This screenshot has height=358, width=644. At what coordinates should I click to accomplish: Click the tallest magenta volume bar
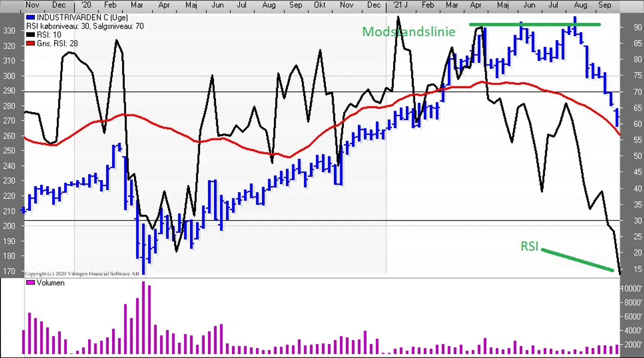pyautogui.click(x=144, y=318)
